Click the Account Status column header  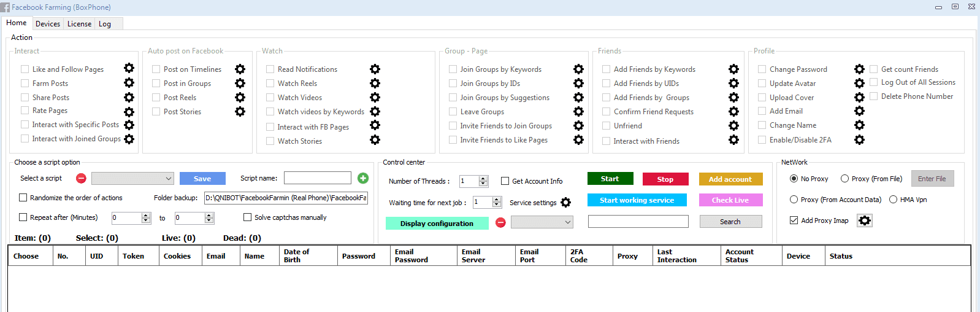pyautogui.click(x=751, y=255)
